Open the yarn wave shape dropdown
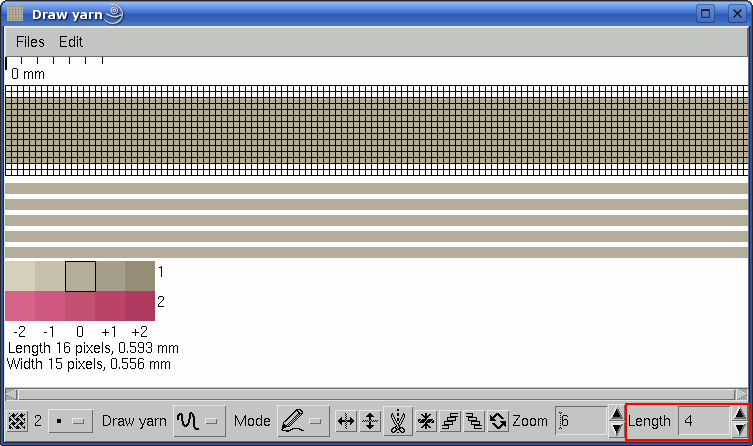The width and height of the screenshot is (753, 446). (200, 421)
